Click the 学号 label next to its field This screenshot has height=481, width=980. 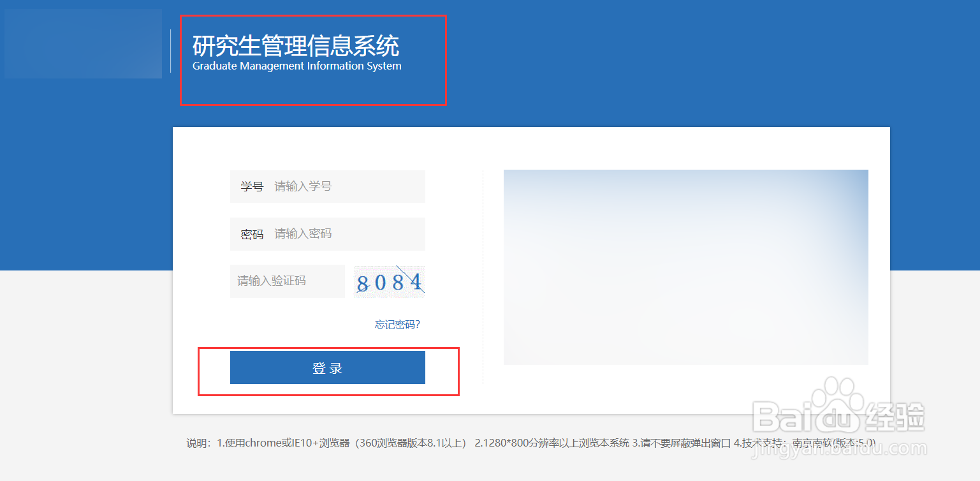(251, 186)
